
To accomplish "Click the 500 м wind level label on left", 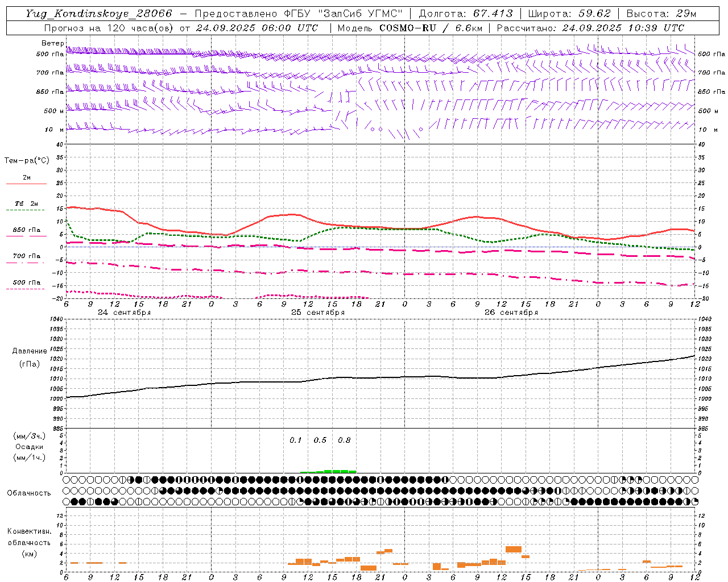I will pyautogui.click(x=53, y=111).
